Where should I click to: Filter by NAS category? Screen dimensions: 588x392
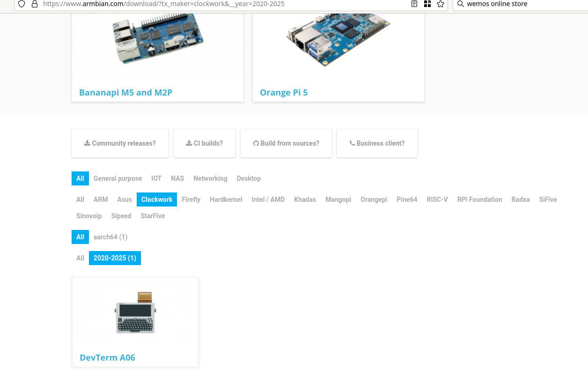click(177, 178)
